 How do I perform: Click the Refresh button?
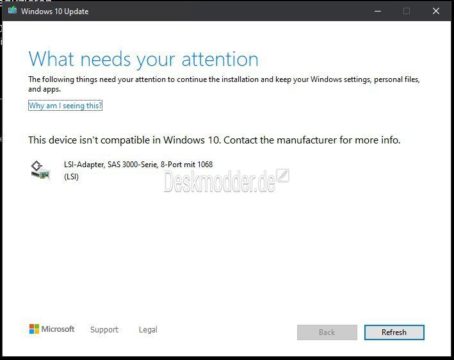tap(394, 332)
